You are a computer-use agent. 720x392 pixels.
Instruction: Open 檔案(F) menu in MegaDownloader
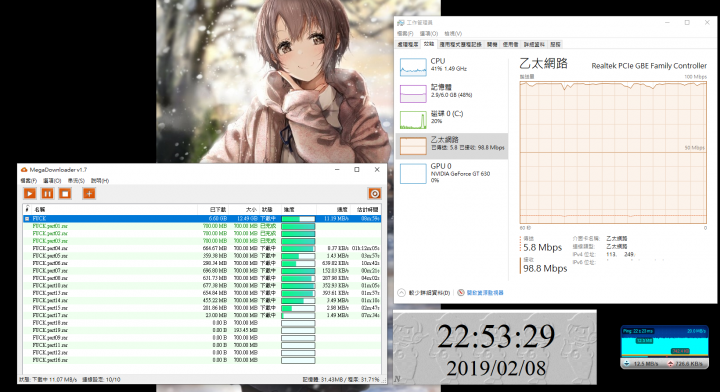click(28, 180)
